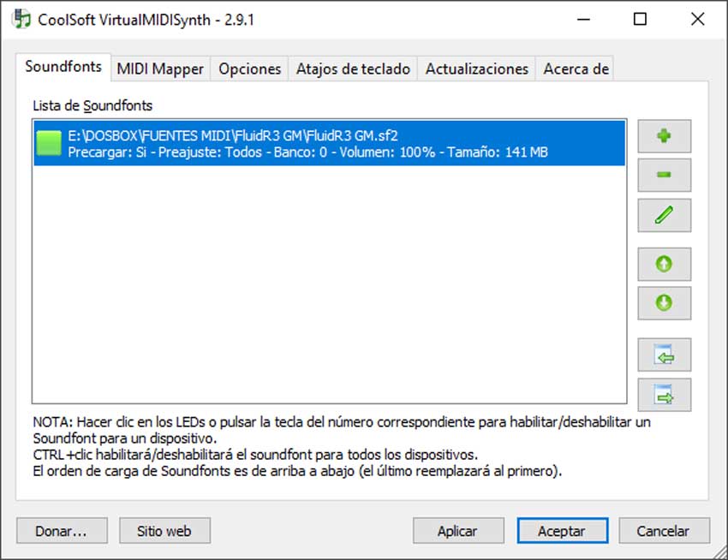Click the Aplicar button
728x560 pixels.
458,531
